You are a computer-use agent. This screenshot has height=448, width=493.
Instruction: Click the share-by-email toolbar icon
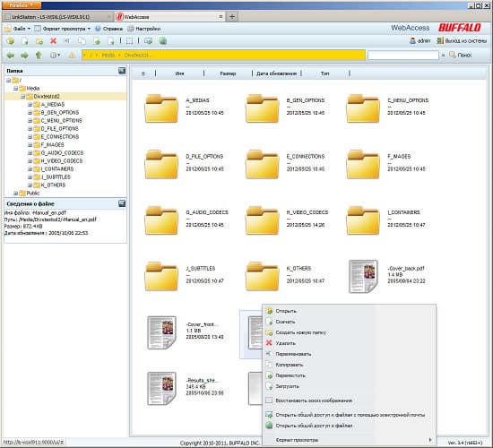coord(149,41)
